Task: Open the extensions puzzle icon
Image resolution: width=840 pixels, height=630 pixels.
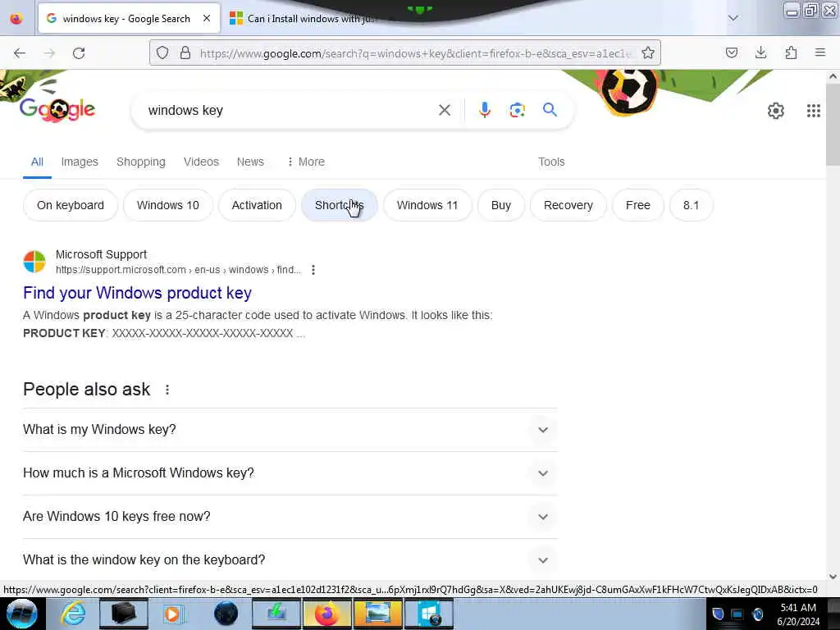Action: [x=791, y=52]
